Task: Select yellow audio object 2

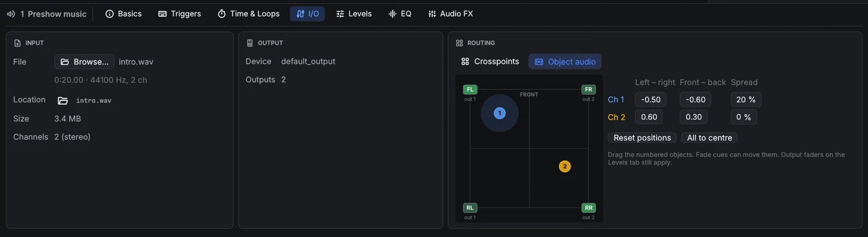Action: [x=565, y=166]
